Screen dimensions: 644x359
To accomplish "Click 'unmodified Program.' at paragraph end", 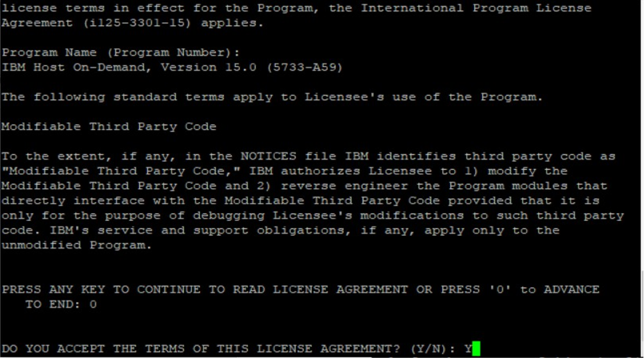I will (76, 245).
